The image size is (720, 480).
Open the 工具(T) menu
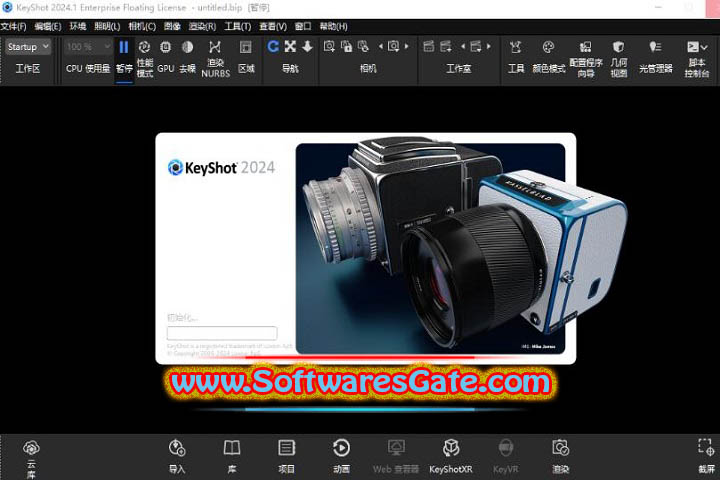click(237, 27)
